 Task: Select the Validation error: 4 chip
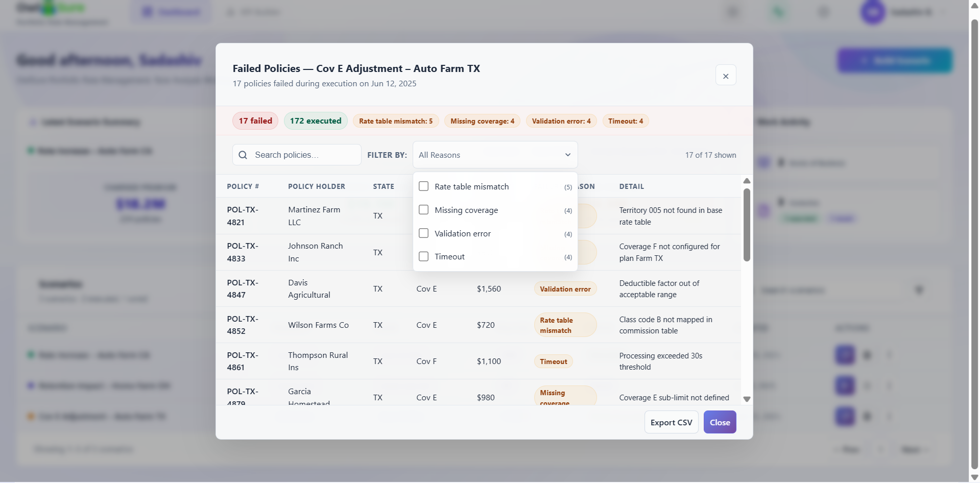[561, 121]
